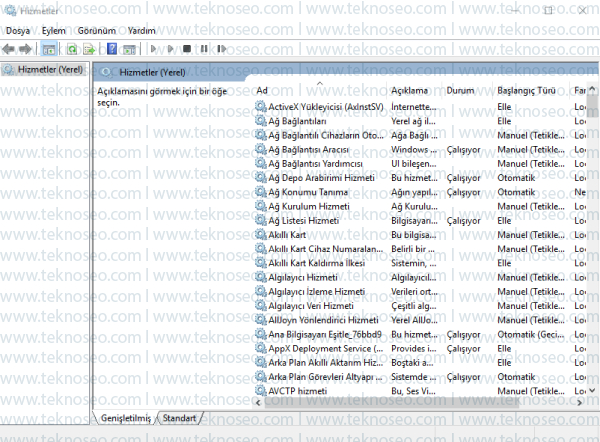Click the Refresh toolbar icon
This screenshot has height=442, width=600.
(72, 49)
